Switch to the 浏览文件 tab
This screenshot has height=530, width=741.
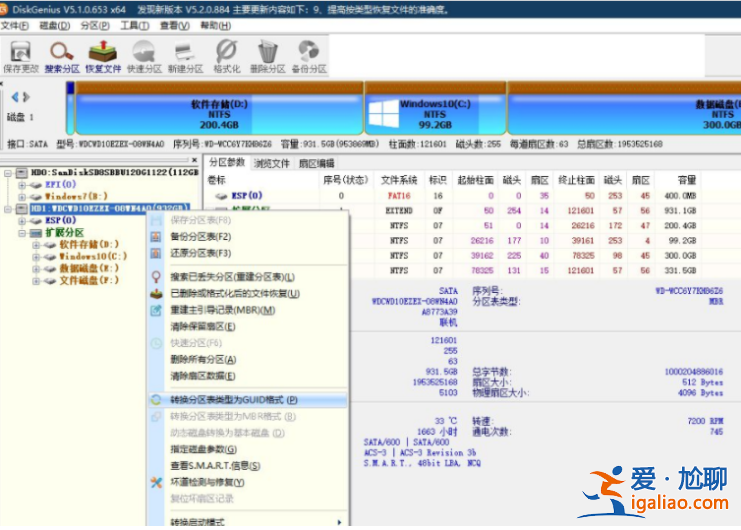coord(272,163)
